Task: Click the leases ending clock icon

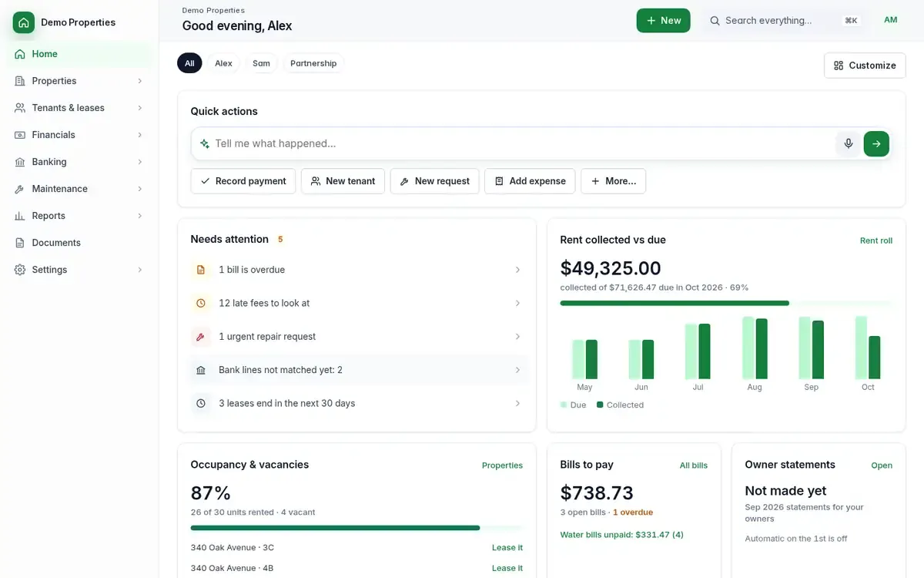Action: pos(201,403)
